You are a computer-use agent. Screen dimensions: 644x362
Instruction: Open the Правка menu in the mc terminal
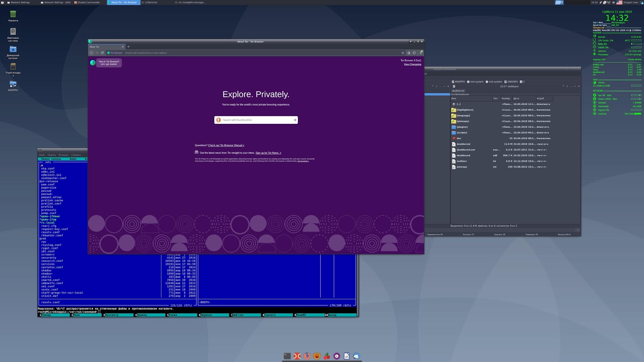pyautogui.click(x=52, y=155)
